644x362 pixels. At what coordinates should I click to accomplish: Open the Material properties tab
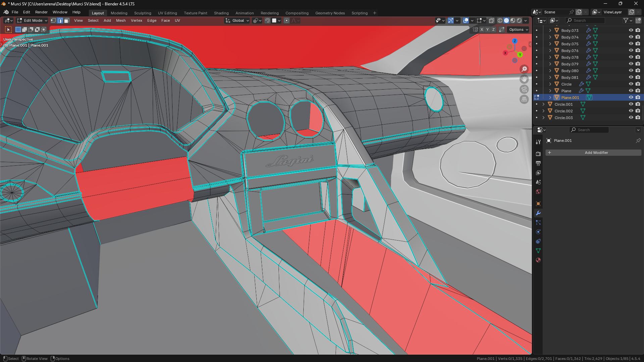pos(538,260)
